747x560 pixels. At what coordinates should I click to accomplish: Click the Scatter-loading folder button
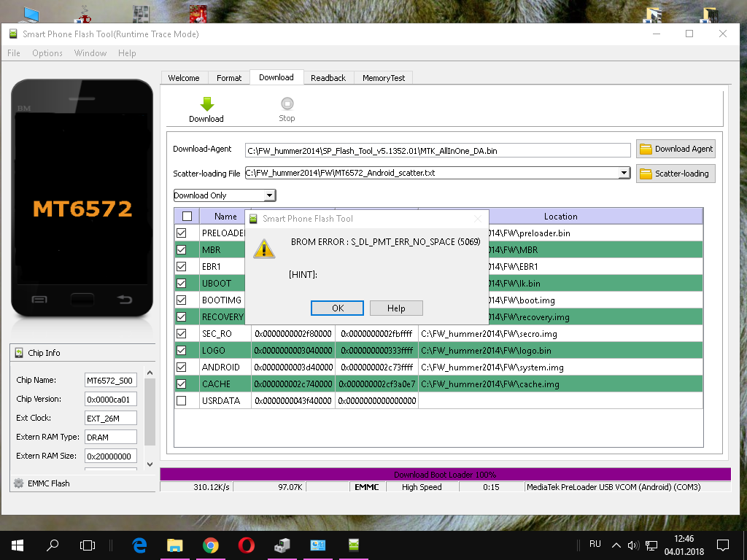(x=676, y=174)
